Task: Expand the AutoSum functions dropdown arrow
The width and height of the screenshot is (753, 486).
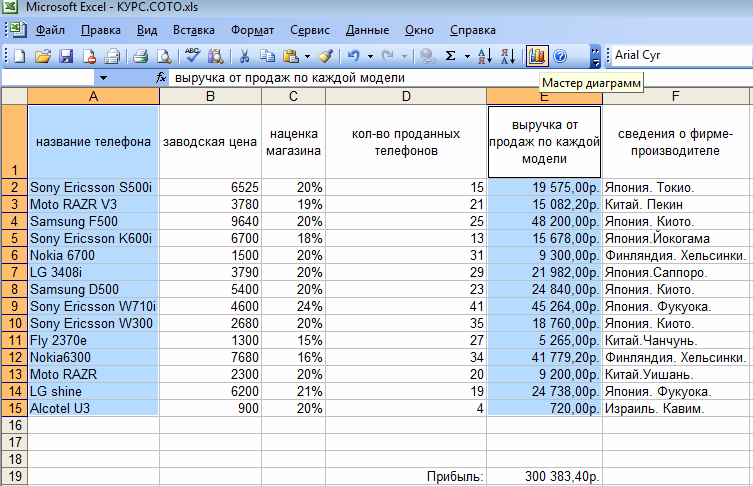Action: [466, 56]
